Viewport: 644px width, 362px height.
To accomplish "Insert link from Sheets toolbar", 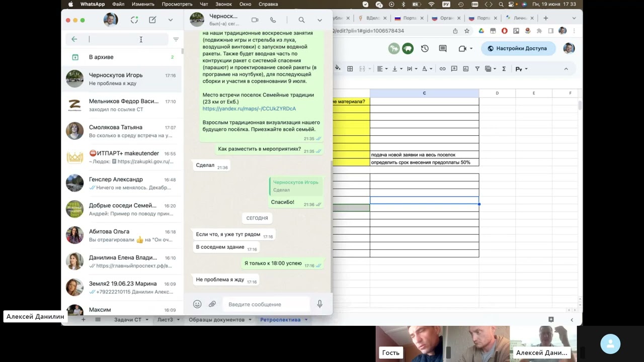I will coord(442,69).
